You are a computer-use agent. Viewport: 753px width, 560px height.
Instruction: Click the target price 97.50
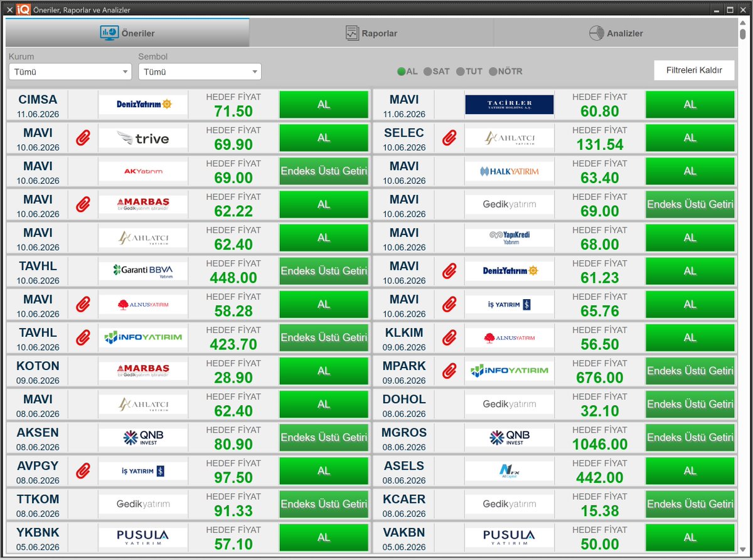pos(233,477)
